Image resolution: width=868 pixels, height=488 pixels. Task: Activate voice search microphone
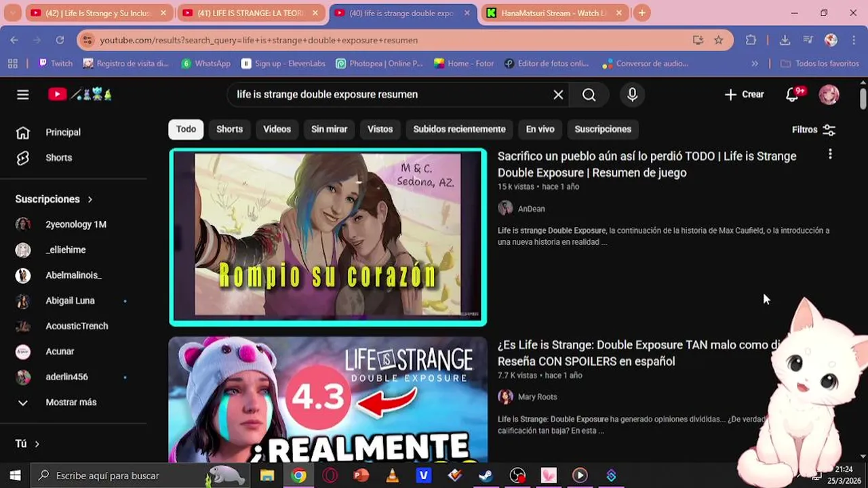tap(632, 95)
